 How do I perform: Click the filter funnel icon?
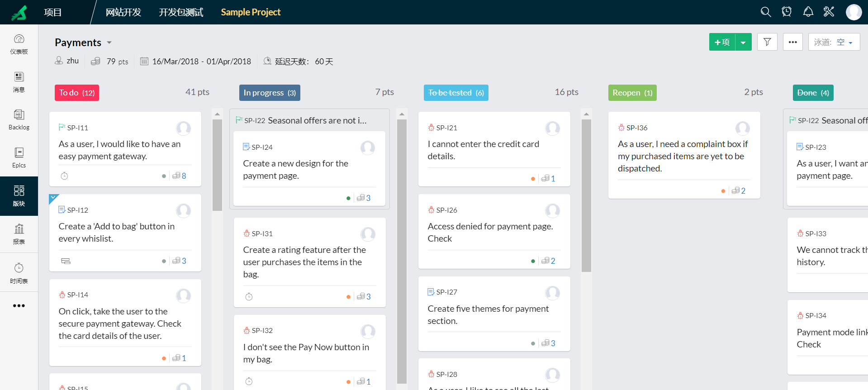(767, 42)
